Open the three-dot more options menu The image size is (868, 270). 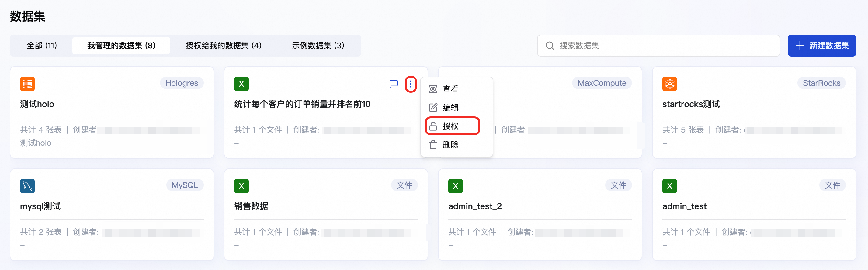pos(410,84)
